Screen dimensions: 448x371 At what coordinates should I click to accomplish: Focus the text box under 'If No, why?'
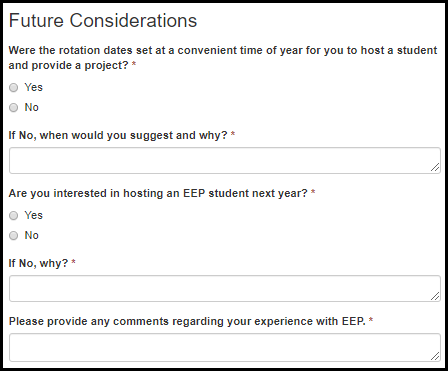[225, 289]
